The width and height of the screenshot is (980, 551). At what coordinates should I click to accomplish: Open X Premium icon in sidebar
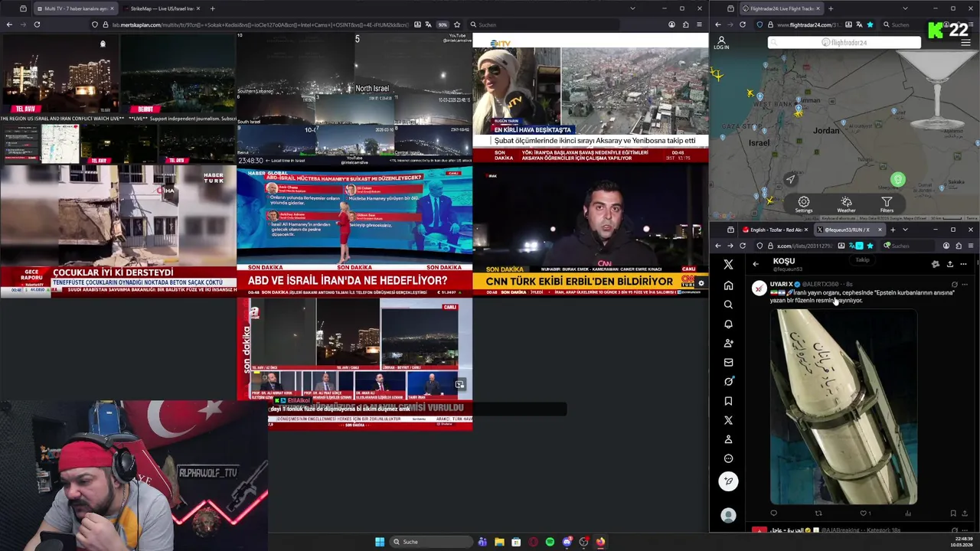pyautogui.click(x=728, y=420)
